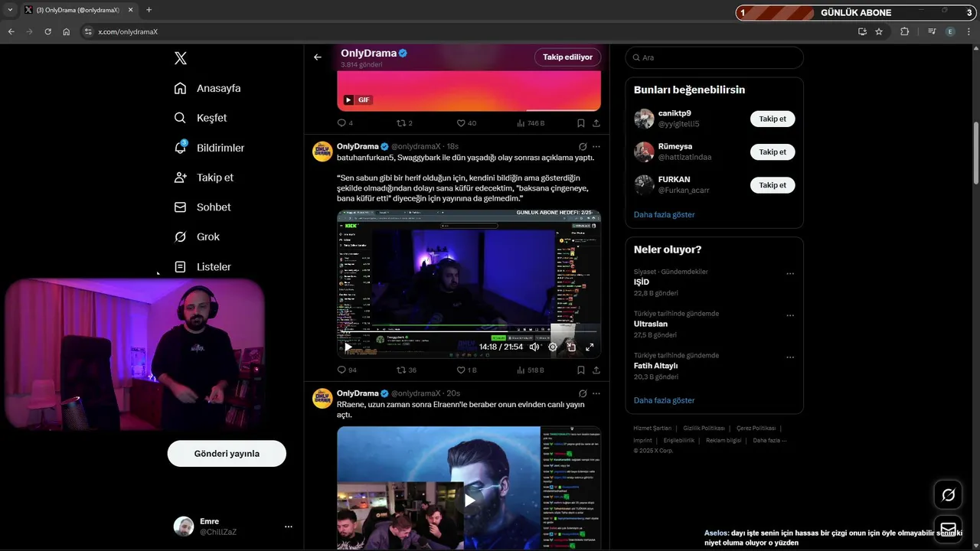Open Çerez Politikası footer link
This screenshot has height=551, width=980.
pyautogui.click(x=756, y=429)
